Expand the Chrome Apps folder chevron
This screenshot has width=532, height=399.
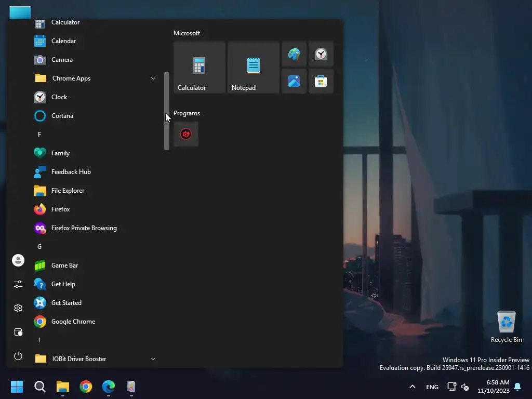click(x=153, y=78)
